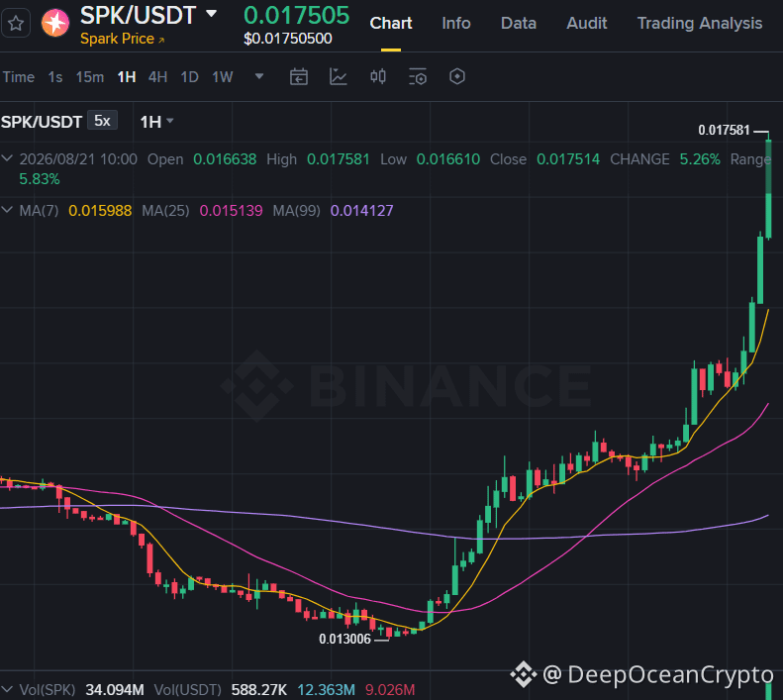783x700 pixels.
Task: Open the candlestick chart type icon
Action: (x=378, y=76)
